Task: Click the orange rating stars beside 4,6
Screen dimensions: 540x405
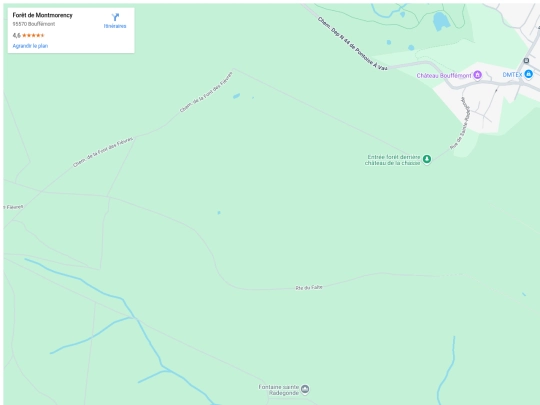Action: [33, 35]
